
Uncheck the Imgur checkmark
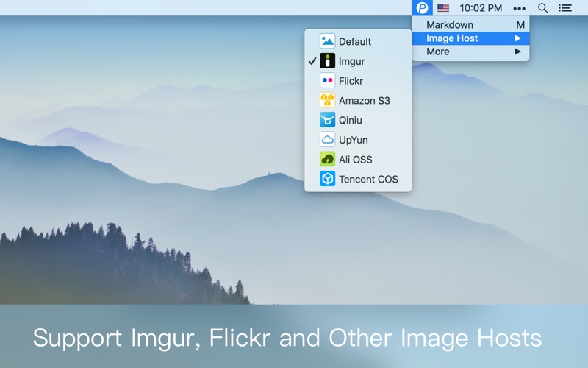[x=312, y=61]
